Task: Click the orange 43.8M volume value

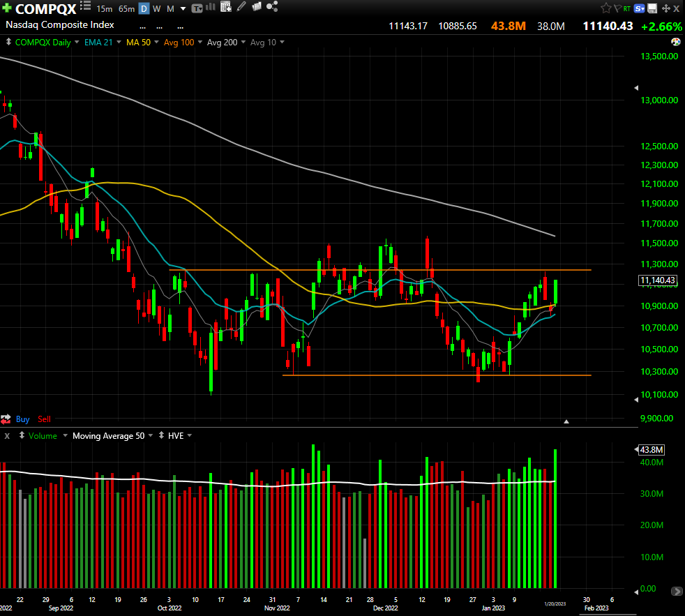Action: tap(508, 26)
